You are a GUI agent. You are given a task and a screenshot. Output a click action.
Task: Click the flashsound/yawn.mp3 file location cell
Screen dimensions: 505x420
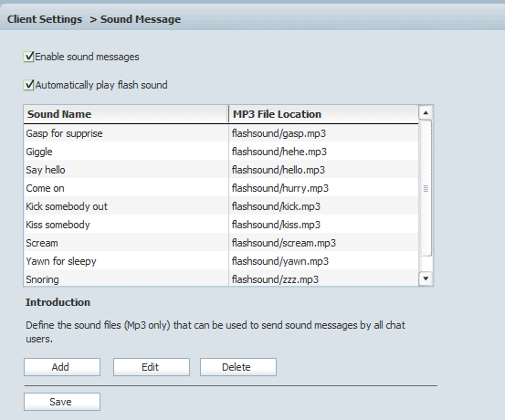coord(323,261)
